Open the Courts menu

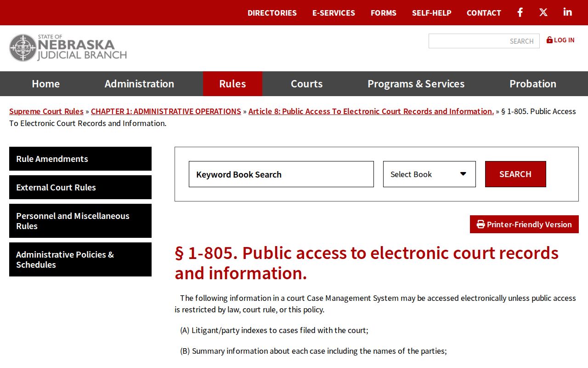306,84
